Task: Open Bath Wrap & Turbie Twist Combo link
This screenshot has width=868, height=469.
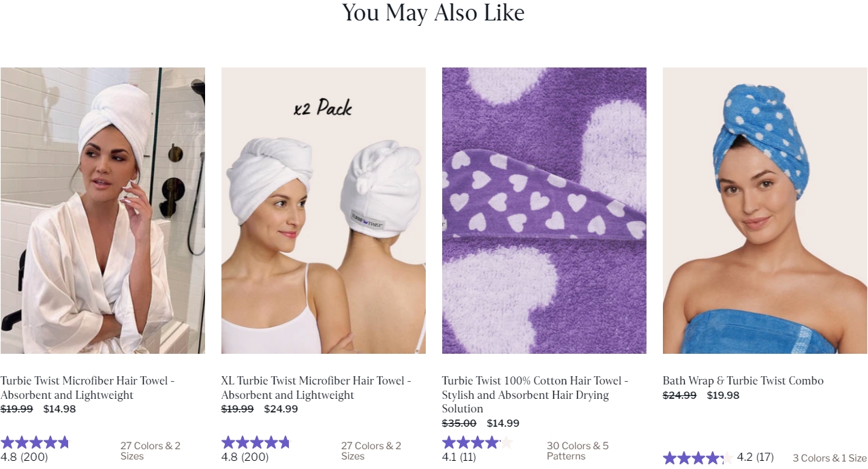Action: 743,381
